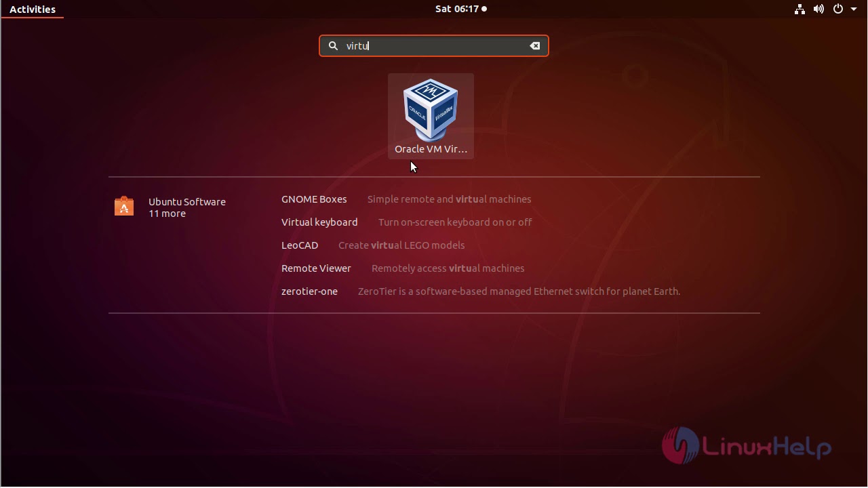Focus the search field containing virtu

pos(434,46)
